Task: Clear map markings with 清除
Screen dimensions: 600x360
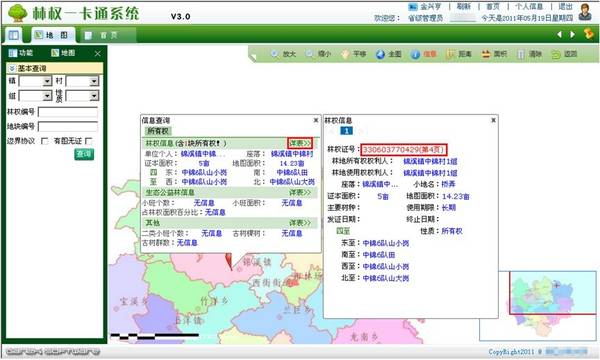Action: coord(529,54)
